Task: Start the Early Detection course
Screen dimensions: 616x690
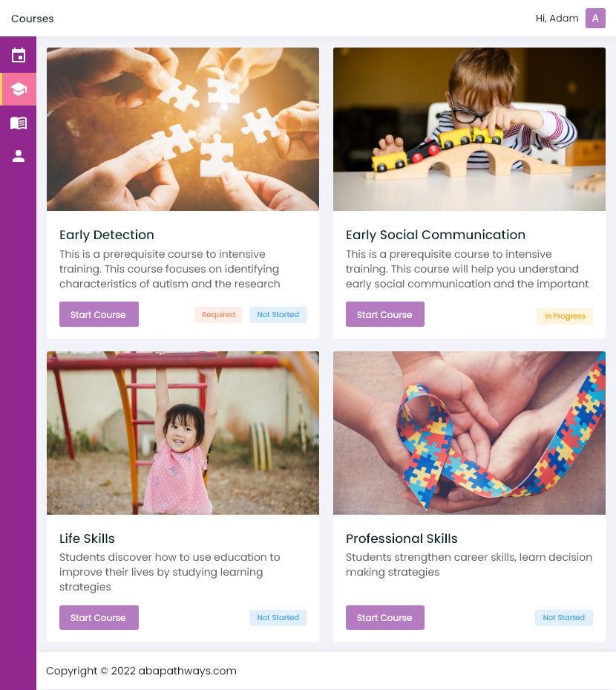Action: tap(99, 314)
